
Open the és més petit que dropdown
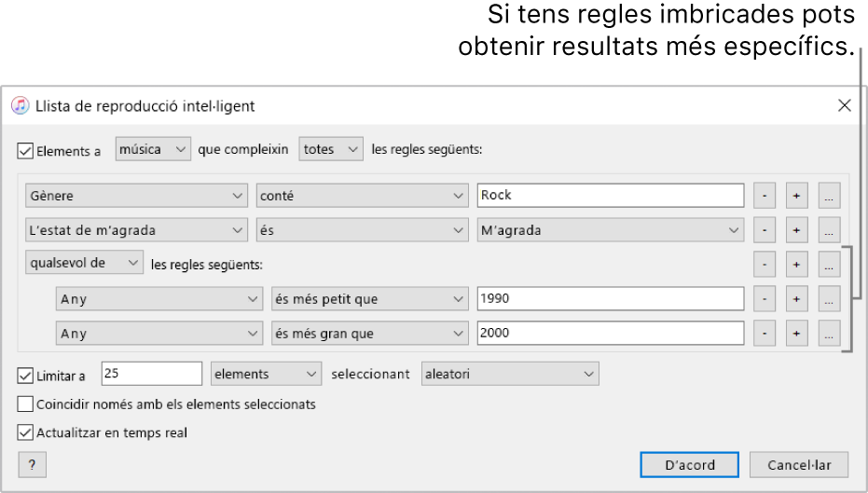[370, 299]
